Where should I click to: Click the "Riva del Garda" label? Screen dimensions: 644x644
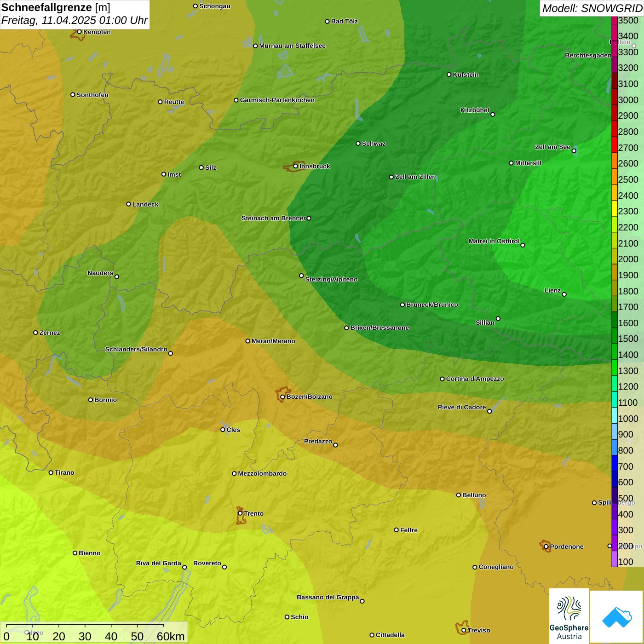point(159,563)
